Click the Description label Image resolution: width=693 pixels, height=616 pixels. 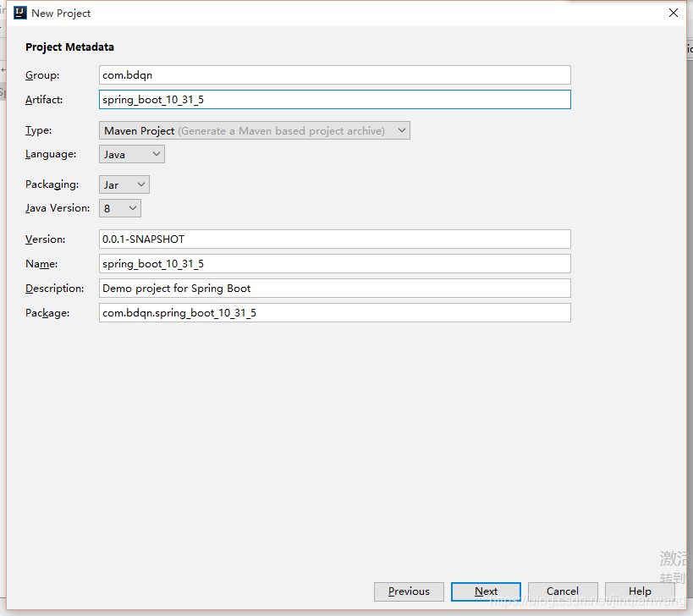pos(54,288)
